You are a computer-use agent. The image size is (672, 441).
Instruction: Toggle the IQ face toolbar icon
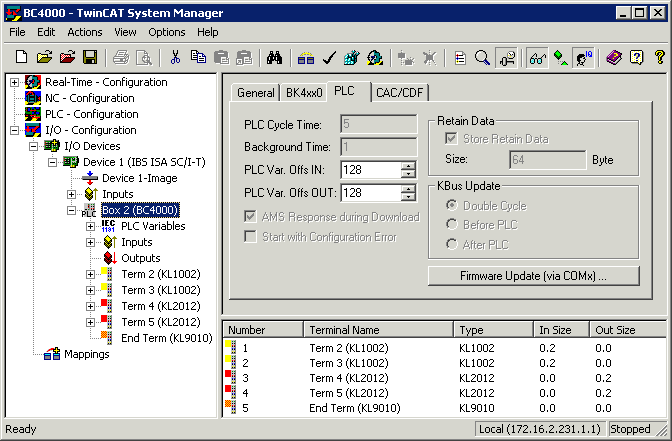point(583,57)
